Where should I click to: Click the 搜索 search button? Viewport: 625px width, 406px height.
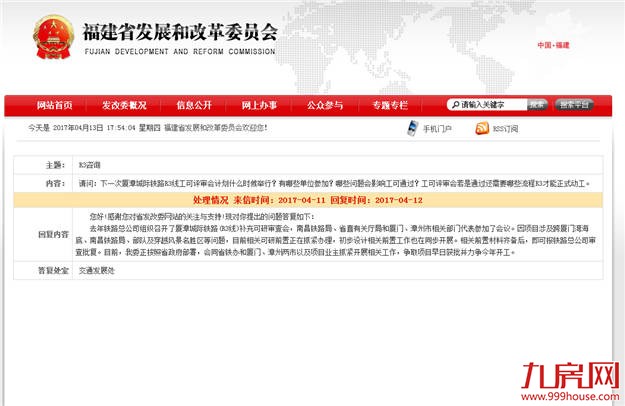(537, 105)
